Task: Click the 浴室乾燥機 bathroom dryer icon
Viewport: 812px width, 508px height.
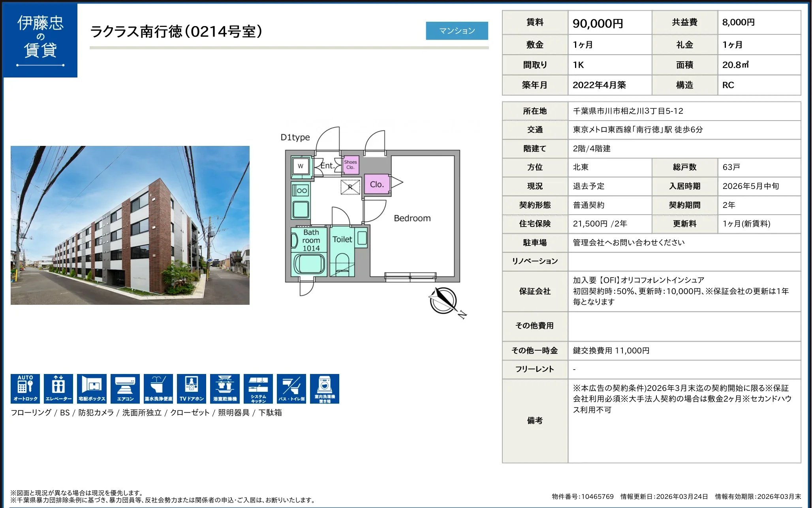Action: pyautogui.click(x=225, y=388)
